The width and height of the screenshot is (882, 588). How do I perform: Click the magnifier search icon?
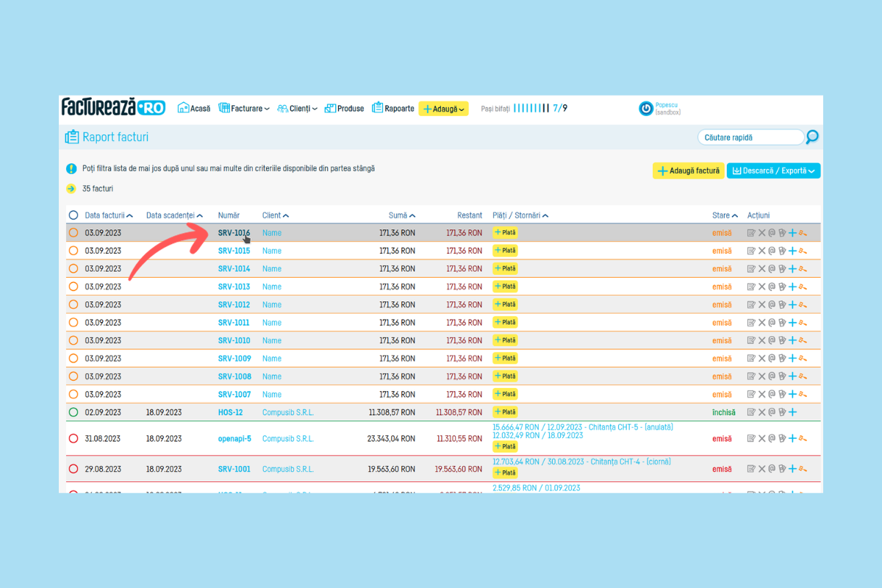point(812,137)
